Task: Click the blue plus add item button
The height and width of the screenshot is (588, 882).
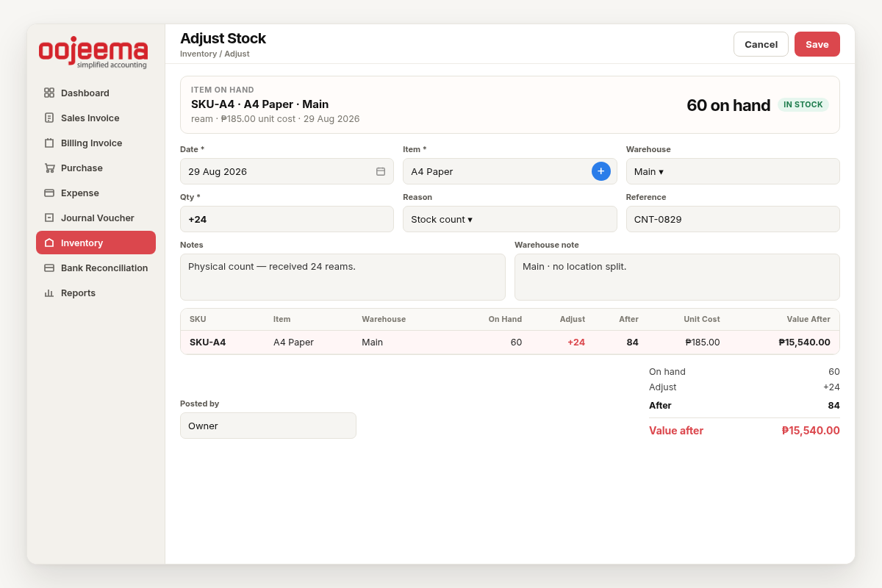Action: coord(600,171)
